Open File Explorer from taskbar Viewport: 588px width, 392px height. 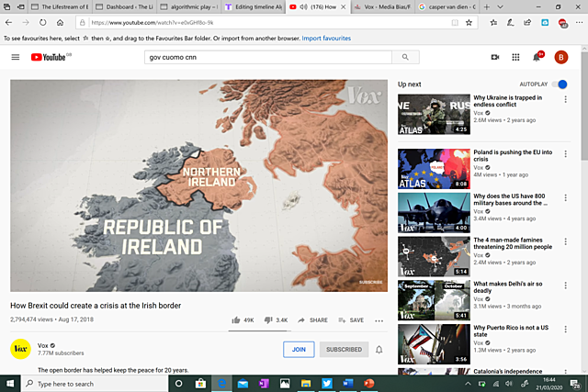[306, 384]
